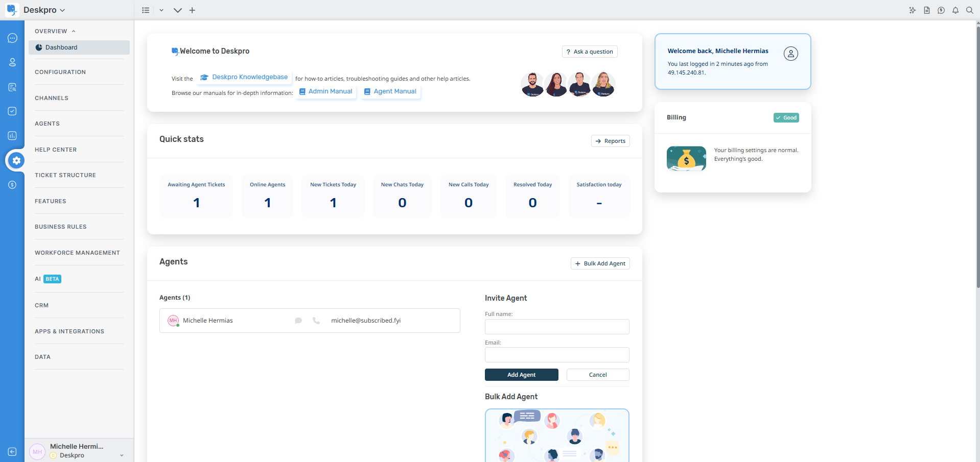Screen dimensions: 980x462
Task: Open the lightning chat bubble icon in top bar
Action: click(x=941, y=10)
